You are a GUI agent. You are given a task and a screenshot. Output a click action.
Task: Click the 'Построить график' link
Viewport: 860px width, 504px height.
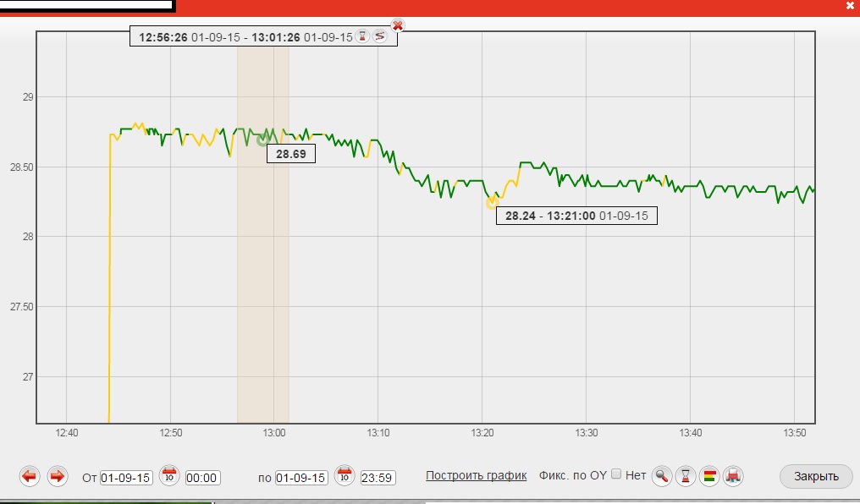(x=476, y=475)
